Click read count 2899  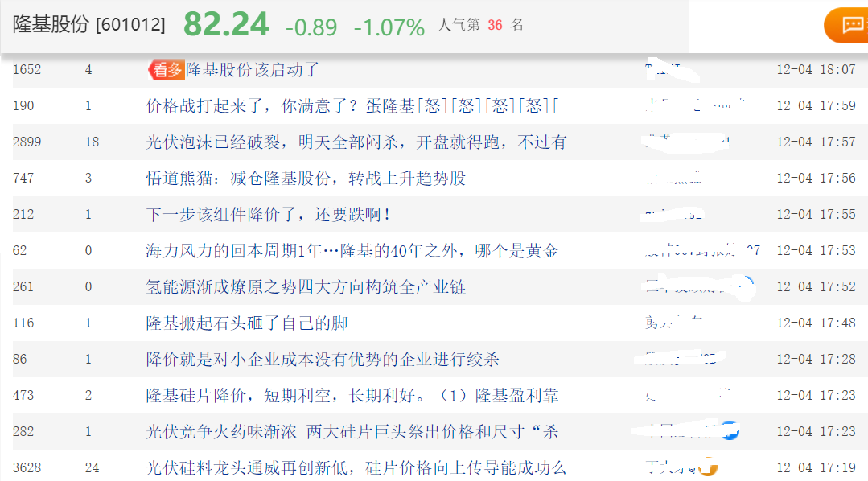click(27, 142)
